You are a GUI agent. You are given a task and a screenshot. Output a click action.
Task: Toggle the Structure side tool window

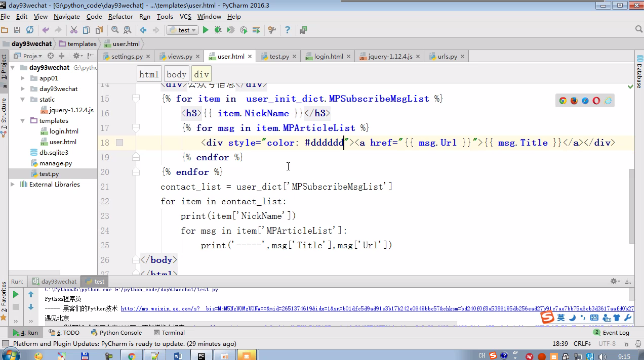tap(4, 118)
